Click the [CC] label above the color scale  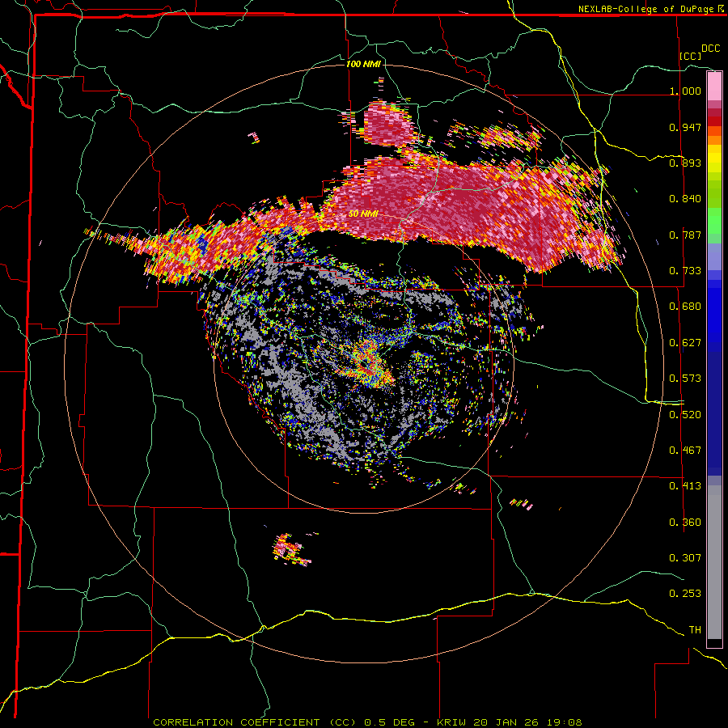[x=691, y=56]
